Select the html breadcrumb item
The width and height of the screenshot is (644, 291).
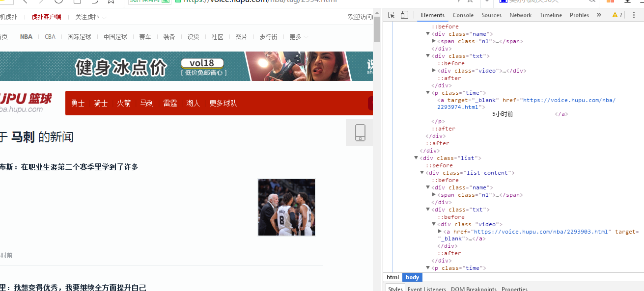[392, 277]
